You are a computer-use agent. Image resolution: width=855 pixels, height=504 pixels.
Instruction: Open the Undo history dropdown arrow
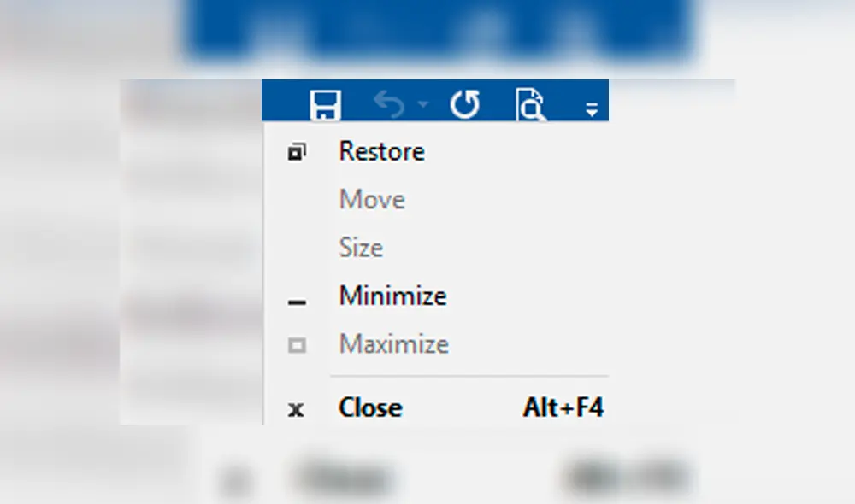tap(423, 106)
